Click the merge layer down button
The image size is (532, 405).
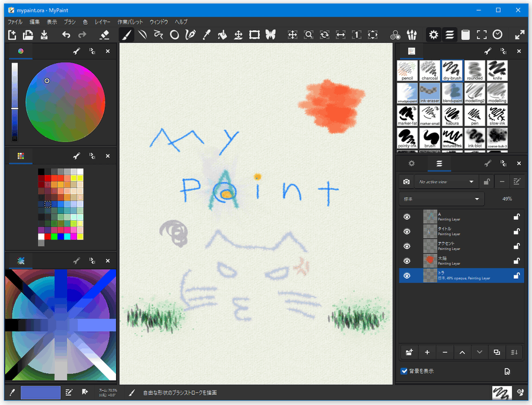pyautogui.click(x=514, y=353)
